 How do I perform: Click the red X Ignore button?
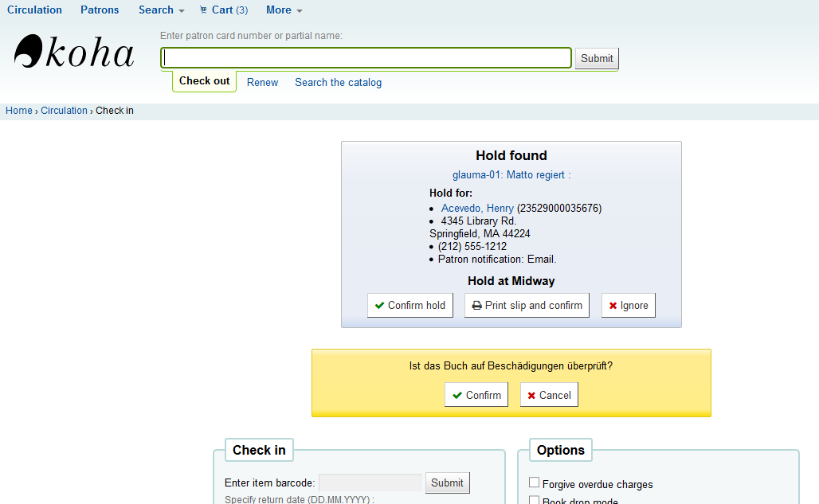tap(628, 306)
